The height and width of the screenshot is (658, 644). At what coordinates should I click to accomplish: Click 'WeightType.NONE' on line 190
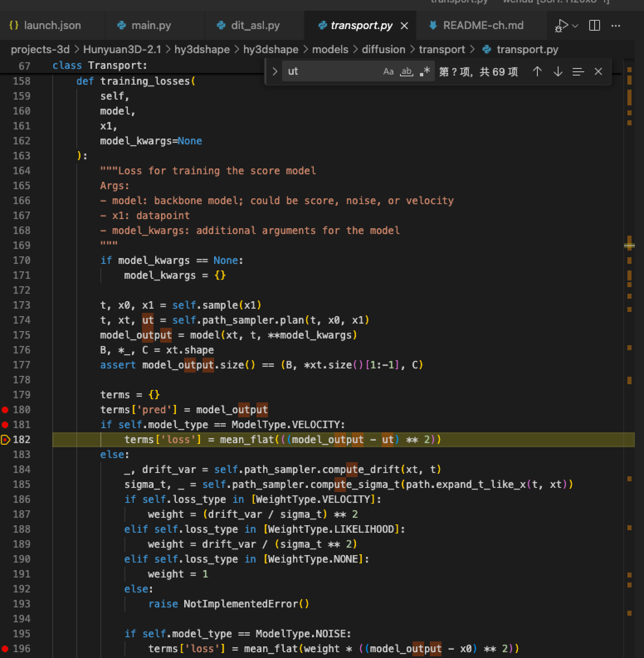(313, 559)
